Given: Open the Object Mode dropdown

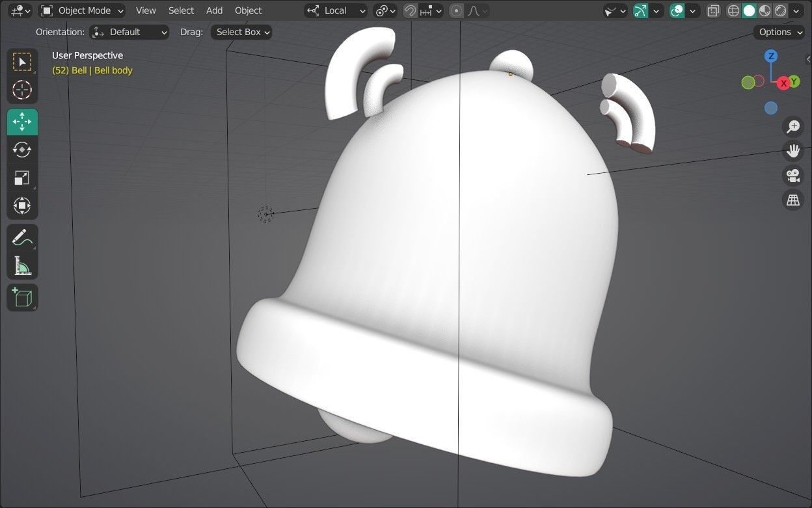Looking at the screenshot, I should coord(82,10).
